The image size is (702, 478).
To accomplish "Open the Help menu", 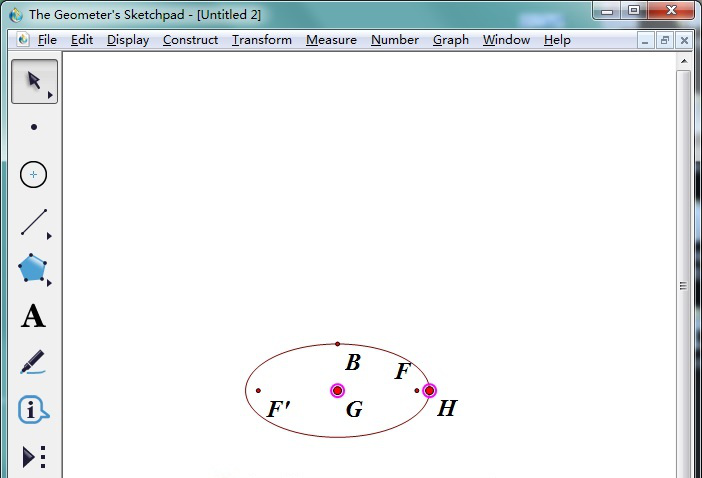I will pyautogui.click(x=557, y=40).
